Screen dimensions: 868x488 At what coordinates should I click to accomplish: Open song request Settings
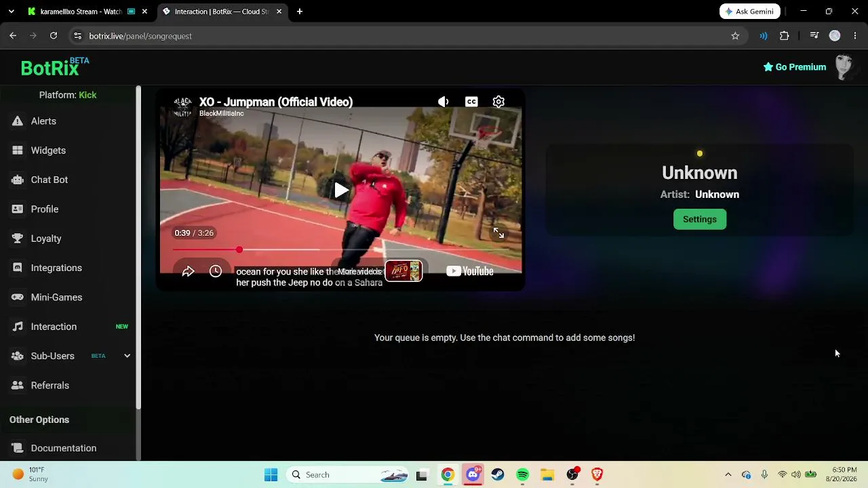tap(700, 219)
